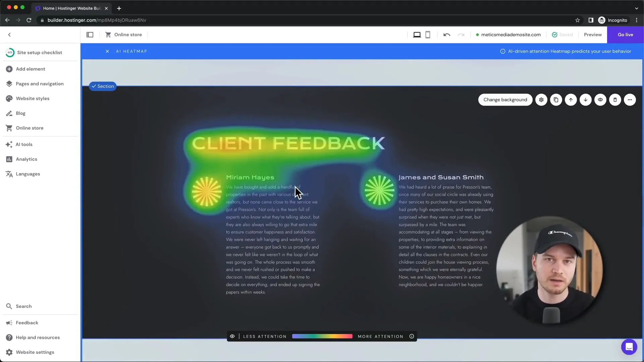644x362 pixels.
Task: Toggle the section hide/show eye icon
Action: 600,100
